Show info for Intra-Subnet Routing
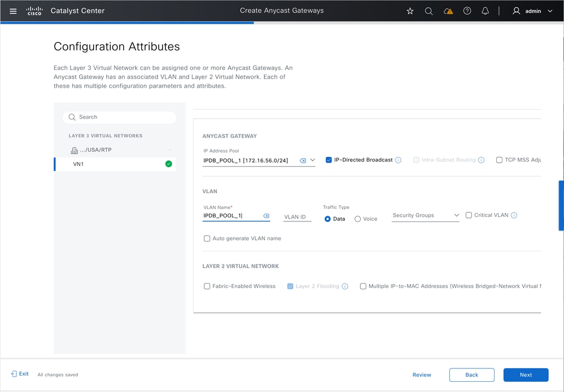The width and height of the screenshot is (564, 392). [481, 160]
